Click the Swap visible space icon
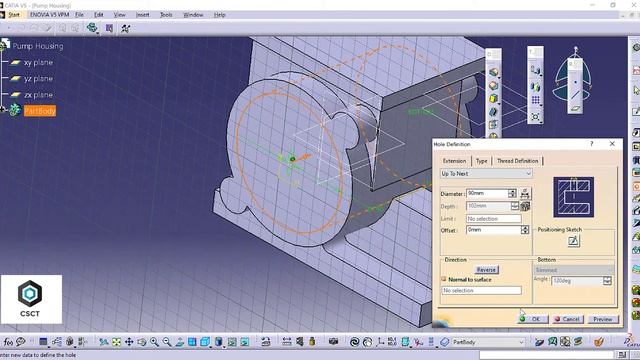This screenshot has height=360, width=640. (244, 342)
